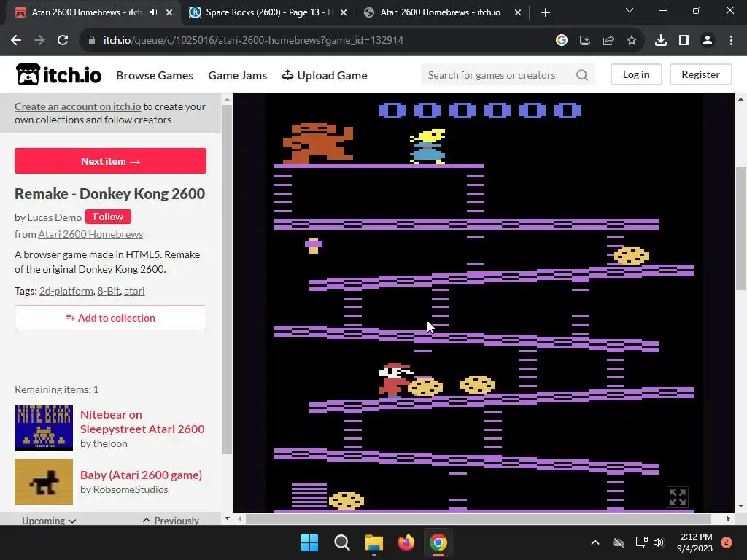Install app icon in address bar
Screen dimensions: 747x560
pyautogui.click(x=585, y=41)
